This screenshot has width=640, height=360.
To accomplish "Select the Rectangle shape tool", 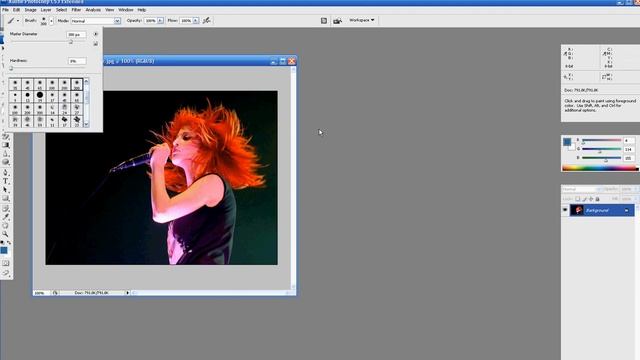I will tap(6, 198).
